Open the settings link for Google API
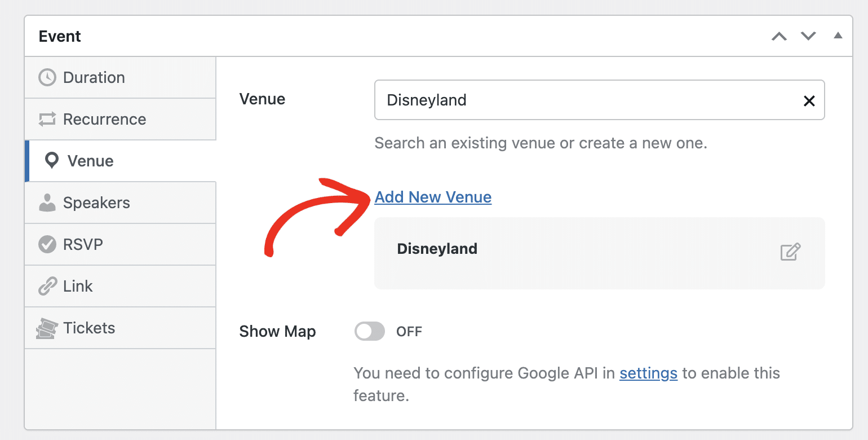868x440 pixels. pyautogui.click(x=648, y=373)
